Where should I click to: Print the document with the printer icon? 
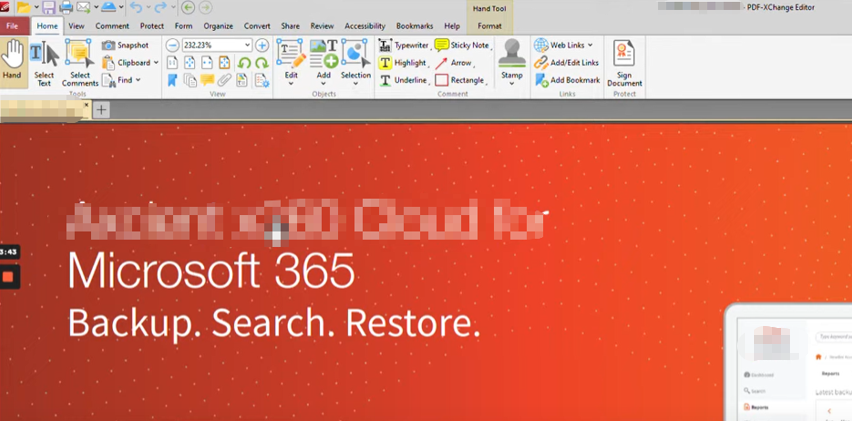tap(66, 7)
